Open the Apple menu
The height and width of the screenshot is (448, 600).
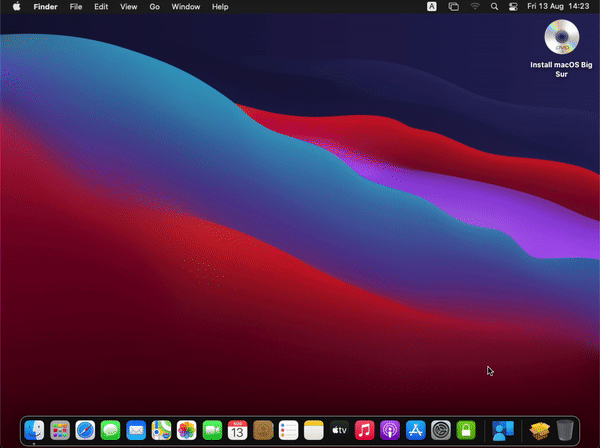pyautogui.click(x=16, y=6)
